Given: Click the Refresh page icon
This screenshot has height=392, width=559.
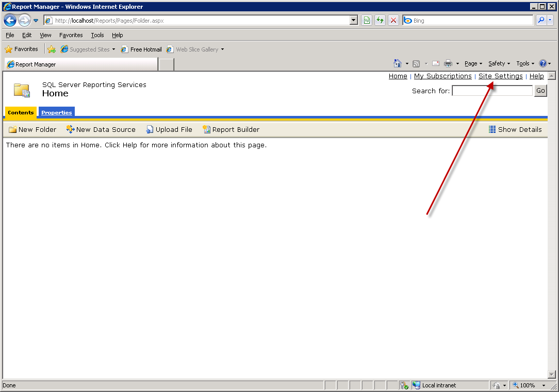Looking at the screenshot, I should coord(380,21).
